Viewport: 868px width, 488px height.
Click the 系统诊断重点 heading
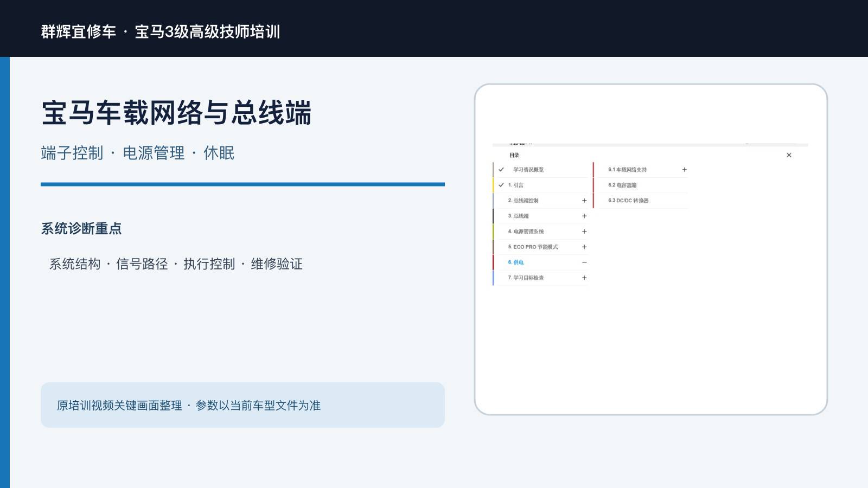pos(81,229)
